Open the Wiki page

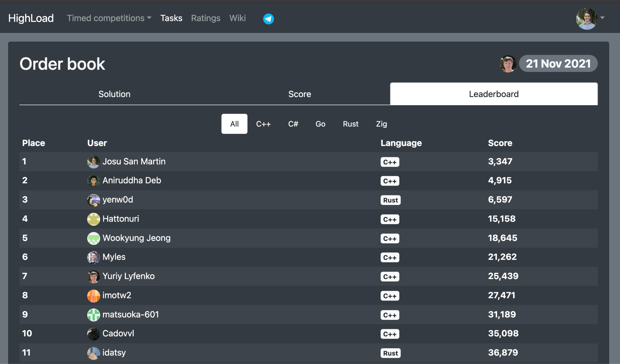[237, 18]
